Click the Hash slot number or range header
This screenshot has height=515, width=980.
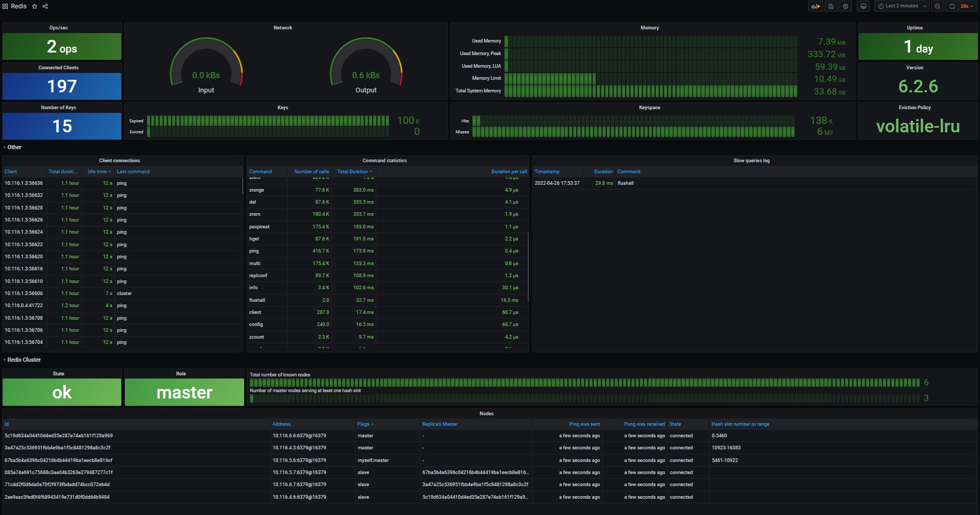[x=740, y=424]
